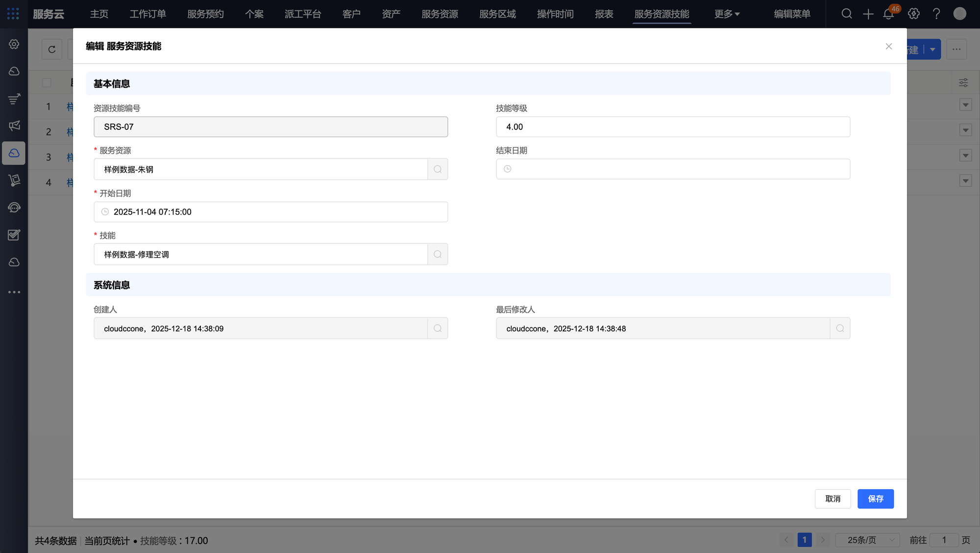This screenshot has width=980, height=553.
Task: Open the headset support sidebar icon
Action: 14,208
